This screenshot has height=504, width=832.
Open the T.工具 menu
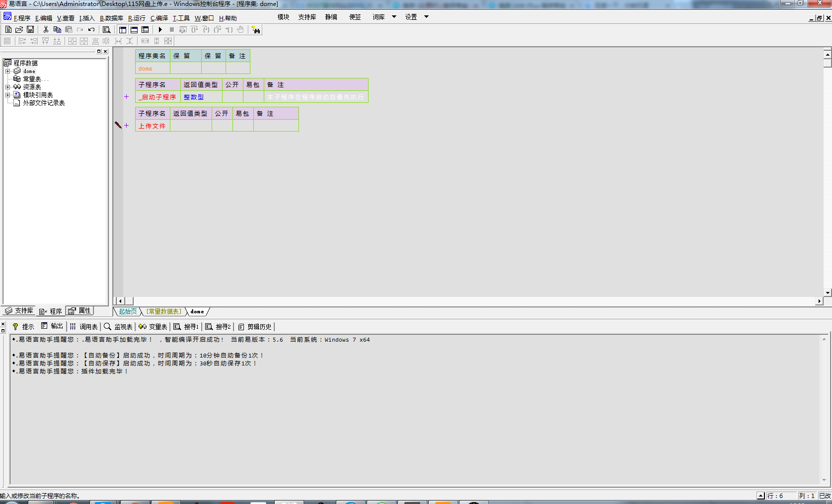click(181, 18)
